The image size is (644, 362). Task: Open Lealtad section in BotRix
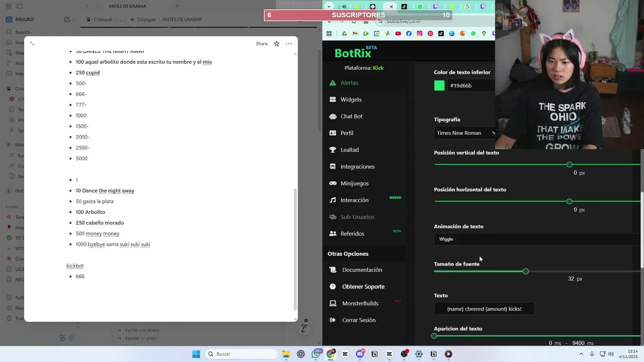(349, 150)
